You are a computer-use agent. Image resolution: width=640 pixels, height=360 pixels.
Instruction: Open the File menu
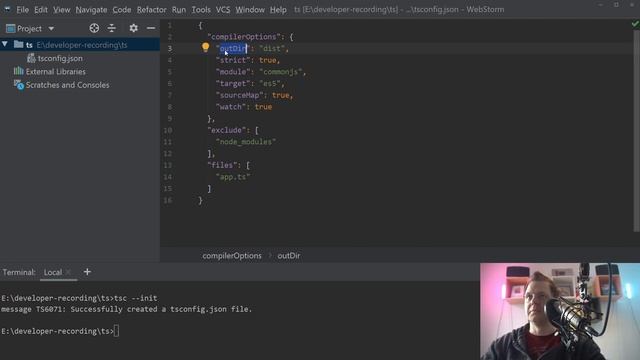(x=22, y=9)
